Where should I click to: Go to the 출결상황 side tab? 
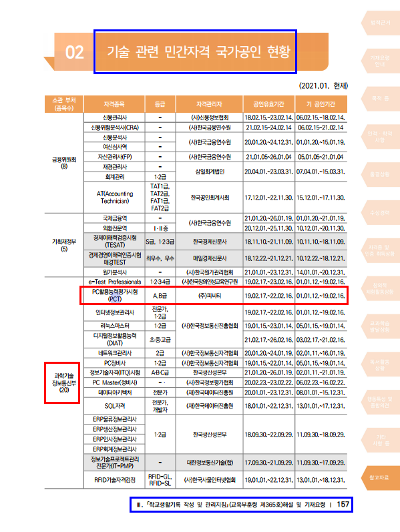pos(381,174)
